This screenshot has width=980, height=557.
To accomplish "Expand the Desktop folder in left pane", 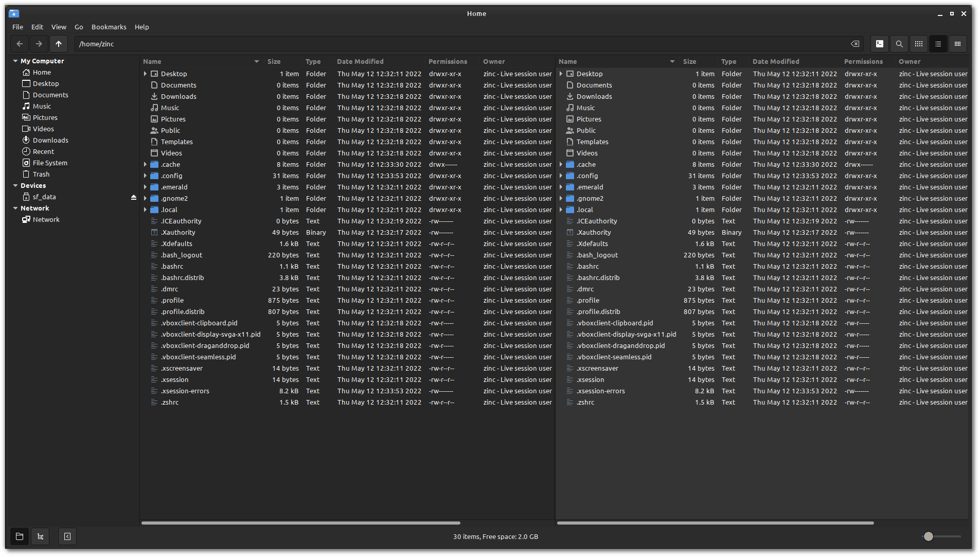I will tap(145, 74).
